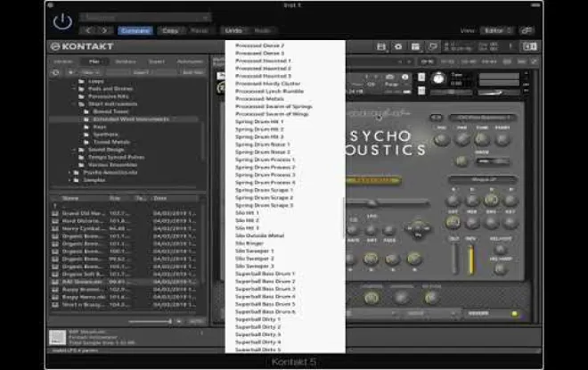Select the Tuned Metals folder
The width and height of the screenshot is (588, 370).
111,142
